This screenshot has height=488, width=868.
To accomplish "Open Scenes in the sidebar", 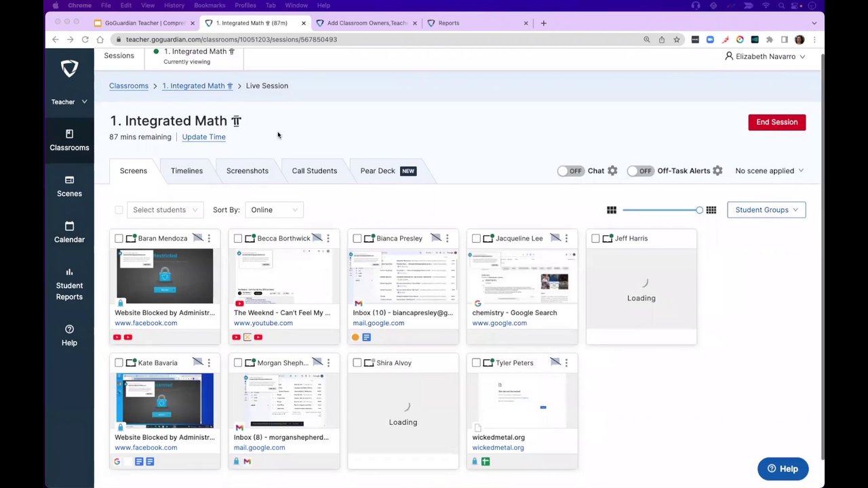I will click(69, 186).
